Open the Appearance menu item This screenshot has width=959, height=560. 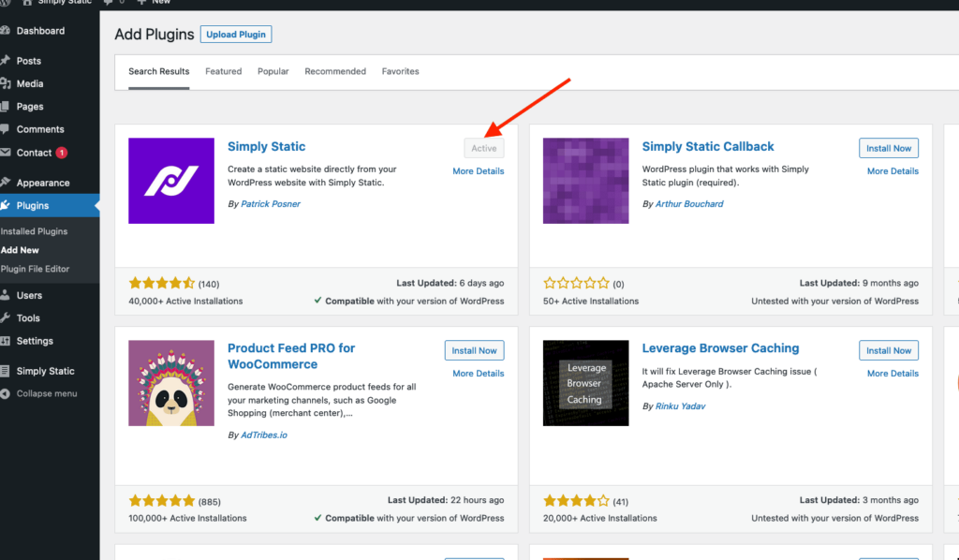[43, 183]
